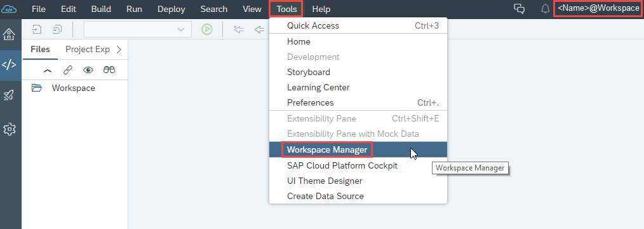644x229 pixels.
Task: Choose Create Data Source menu entry
Action: 358,196
